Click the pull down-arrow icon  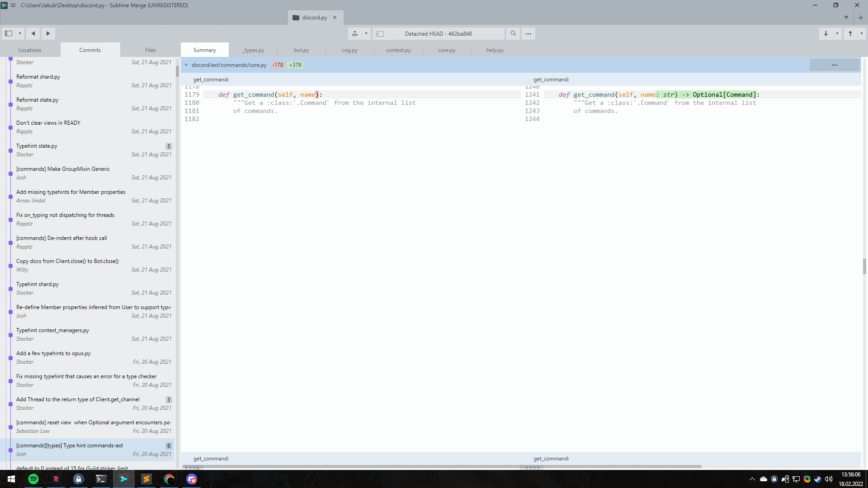click(826, 33)
